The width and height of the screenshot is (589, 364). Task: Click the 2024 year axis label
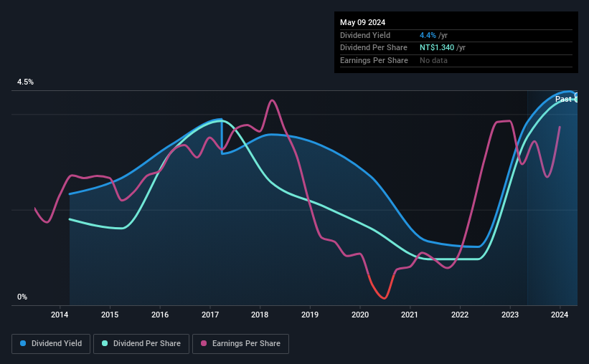560,315
